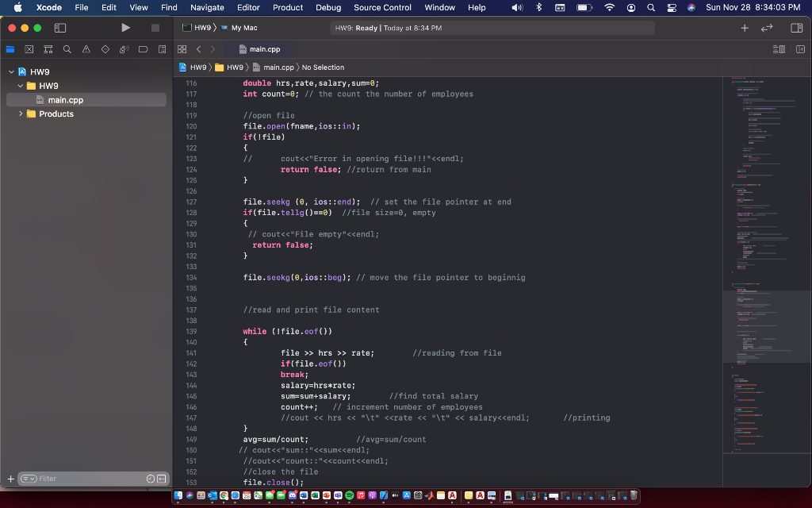The width and height of the screenshot is (812, 508).
Task: Open No Selection symbol menu
Action: 323,67
